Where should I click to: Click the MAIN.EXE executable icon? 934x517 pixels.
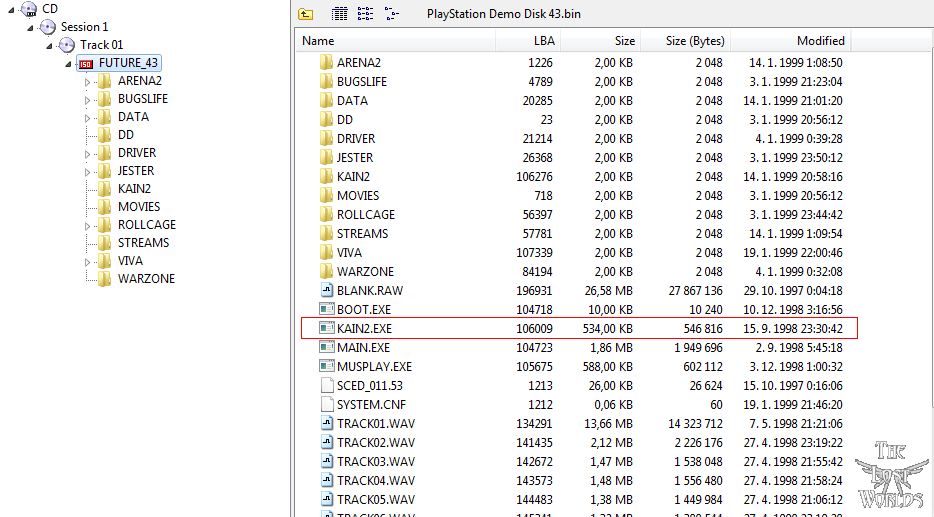pos(326,347)
